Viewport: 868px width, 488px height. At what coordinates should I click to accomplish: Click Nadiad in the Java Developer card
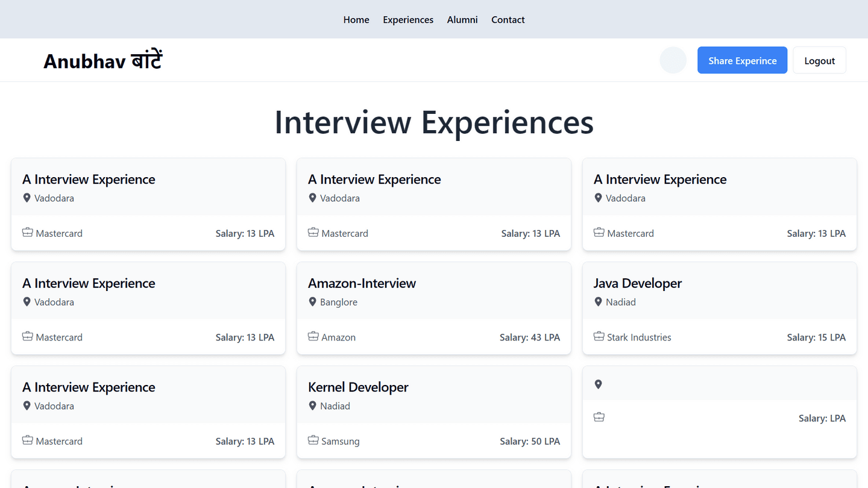pos(621,302)
